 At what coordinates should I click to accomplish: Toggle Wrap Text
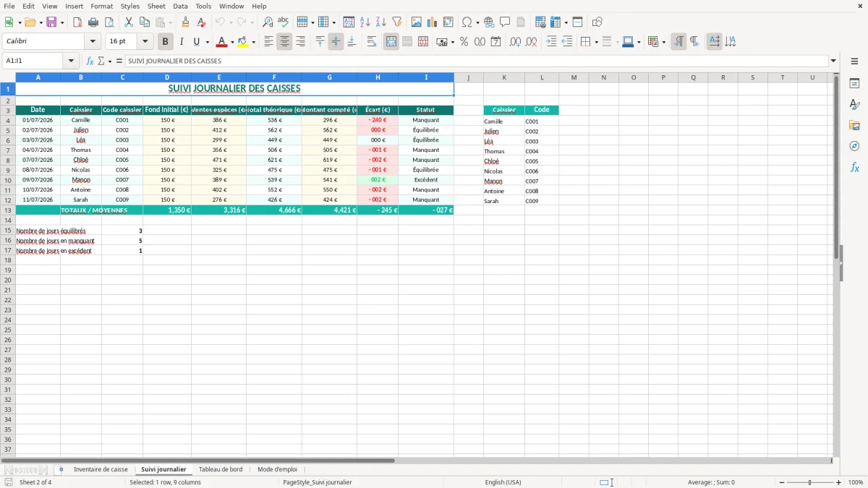pyautogui.click(x=372, y=42)
